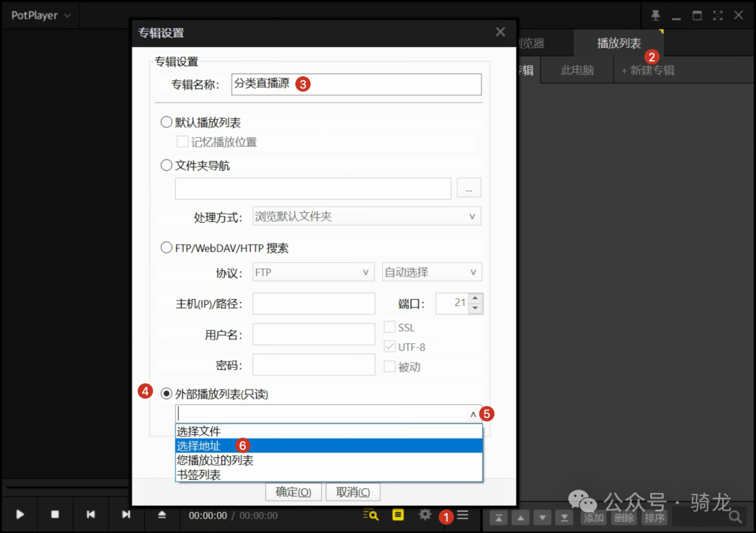
Task: Select the 默认播放列表 radio button
Action: click(x=167, y=121)
